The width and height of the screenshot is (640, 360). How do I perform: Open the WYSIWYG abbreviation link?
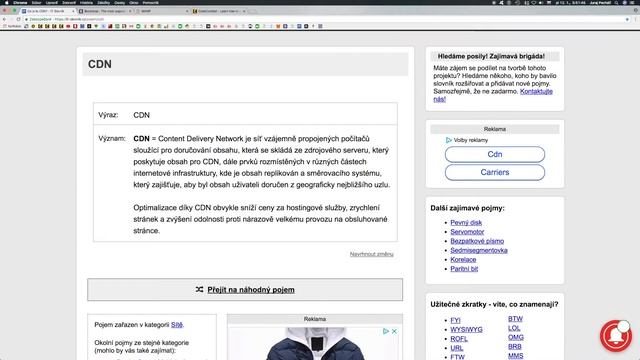[466, 329]
